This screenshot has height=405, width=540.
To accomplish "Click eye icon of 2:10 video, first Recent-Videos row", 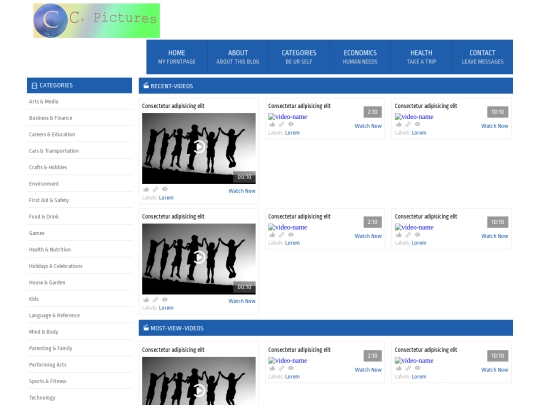I will (x=291, y=124).
